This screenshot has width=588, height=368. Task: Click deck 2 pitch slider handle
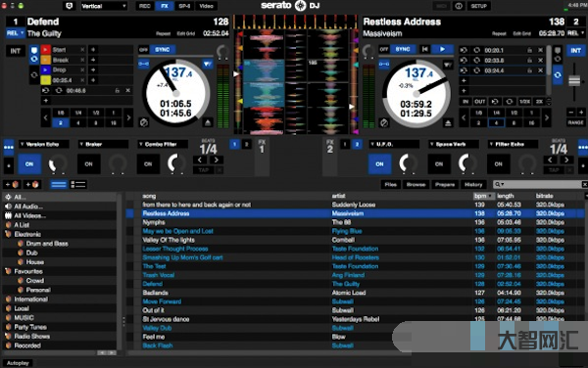(x=574, y=80)
